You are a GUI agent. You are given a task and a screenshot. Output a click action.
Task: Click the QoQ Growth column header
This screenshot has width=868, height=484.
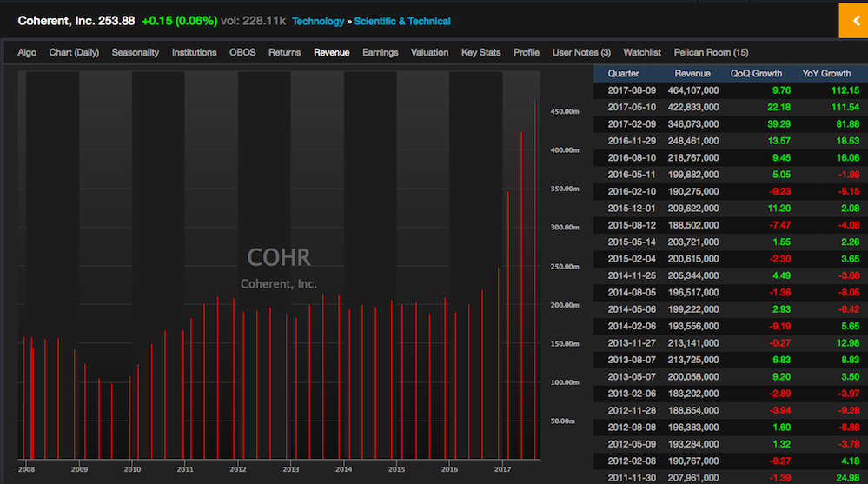[x=756, y=74]
